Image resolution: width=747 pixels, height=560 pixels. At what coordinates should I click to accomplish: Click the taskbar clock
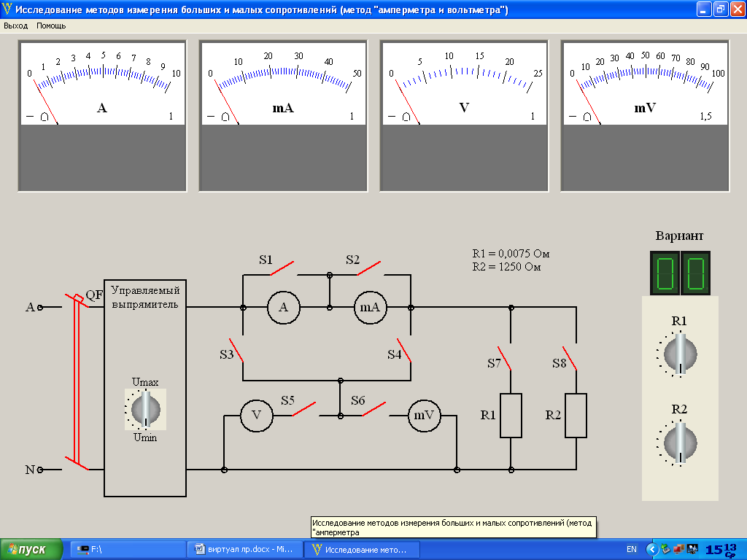[721, 550]
